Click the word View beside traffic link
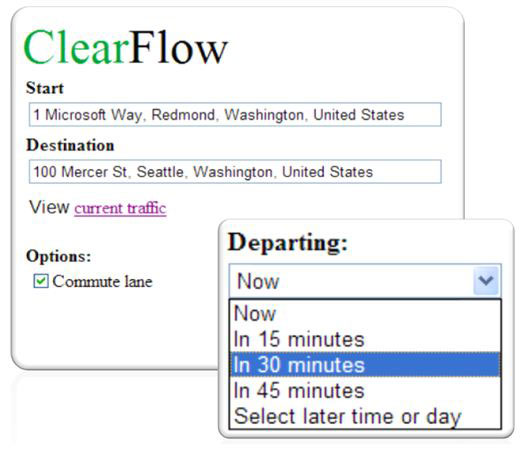Screen dimensions: 527x451 (x=49, y=207)
